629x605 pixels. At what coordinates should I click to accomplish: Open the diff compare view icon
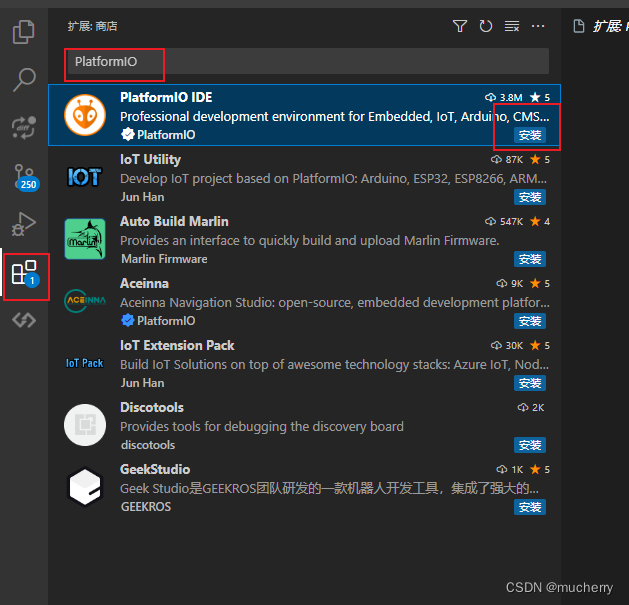[24, 128]
